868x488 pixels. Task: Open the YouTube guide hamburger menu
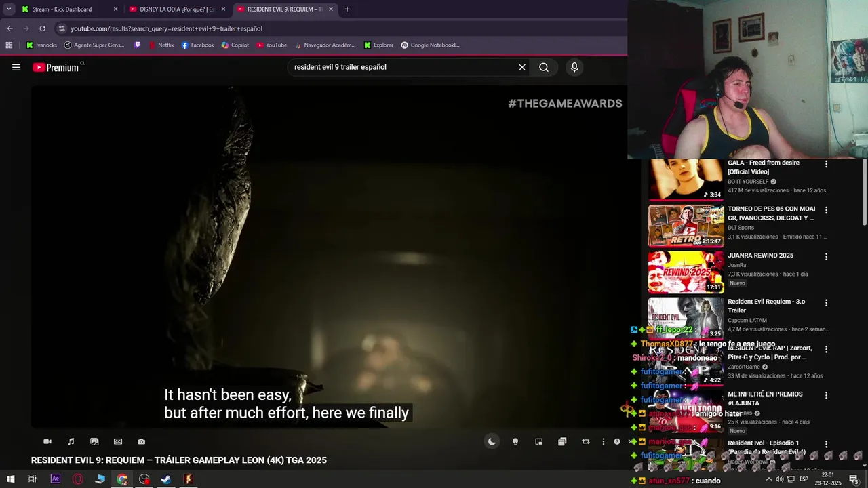tap(16, 67)
